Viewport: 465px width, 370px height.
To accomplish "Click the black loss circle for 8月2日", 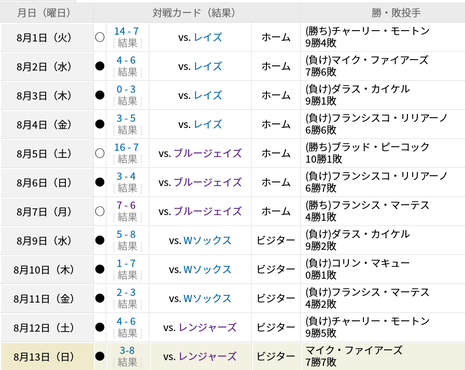I will coord(100,66).
